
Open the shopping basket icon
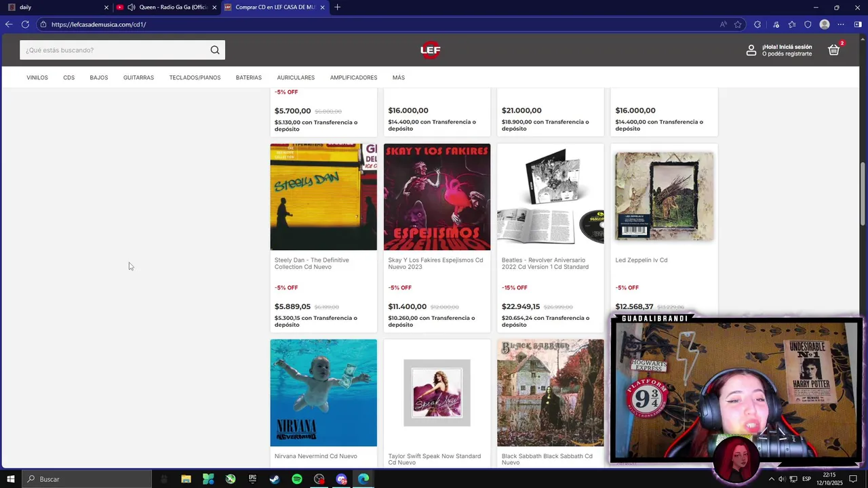(x=834, y=49)
